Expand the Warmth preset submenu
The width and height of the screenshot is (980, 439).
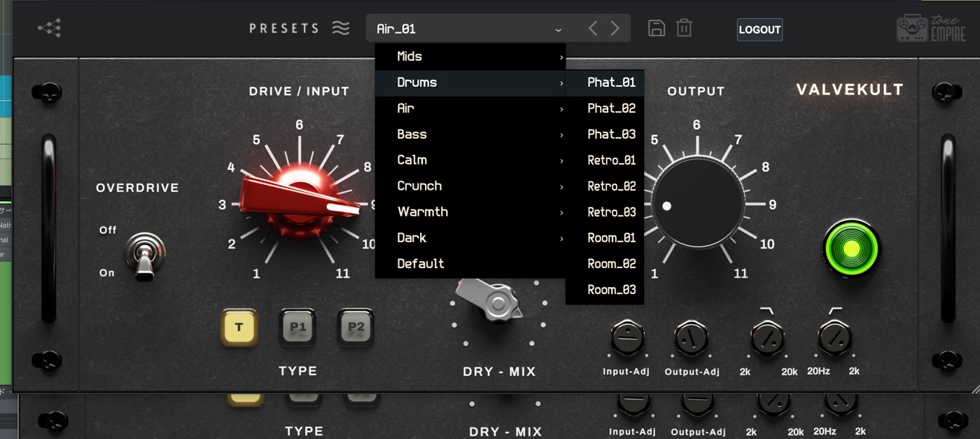[x=470, y=212]
